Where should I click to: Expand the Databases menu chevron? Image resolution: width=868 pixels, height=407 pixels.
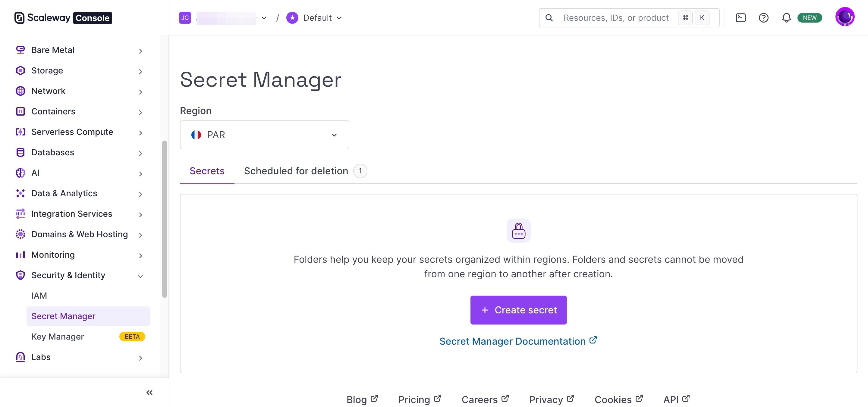pyautogui.click(x=140, y=154)
